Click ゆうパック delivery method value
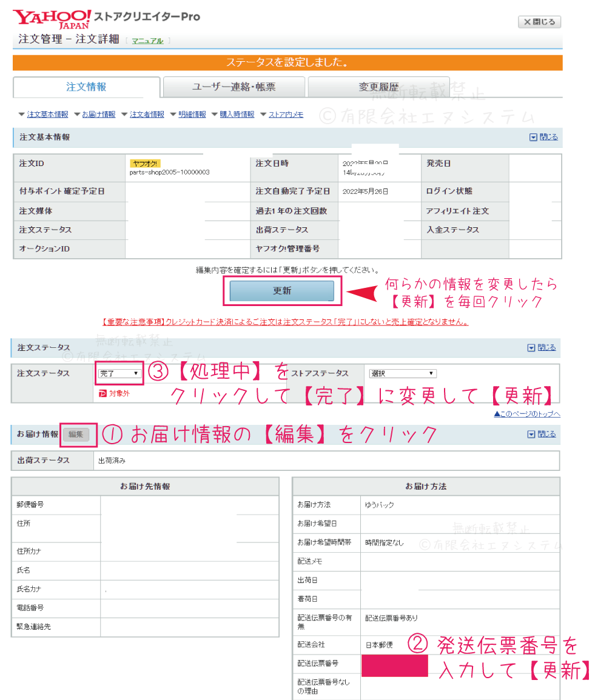 click(x=379, y=505)
